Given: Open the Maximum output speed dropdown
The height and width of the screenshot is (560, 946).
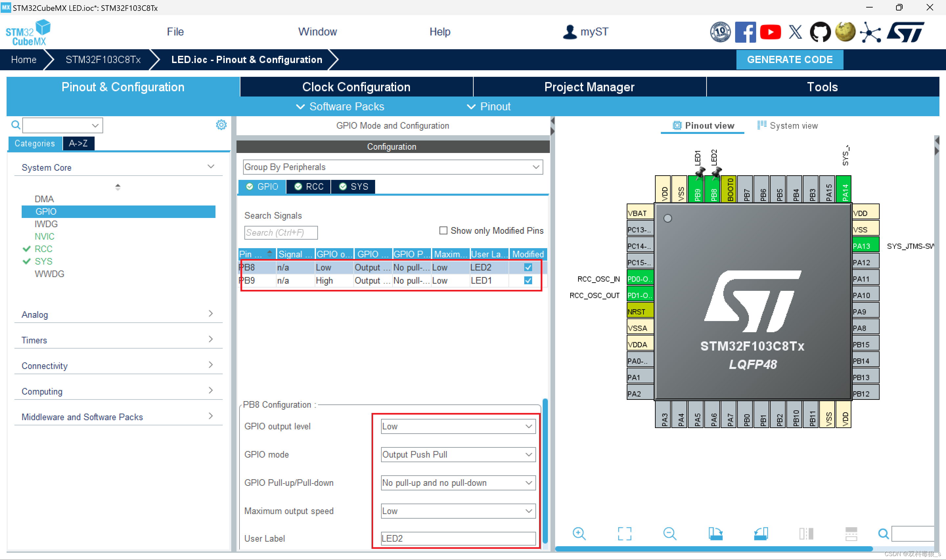Looking at the screenshot, I should click(x=458, y=510).
